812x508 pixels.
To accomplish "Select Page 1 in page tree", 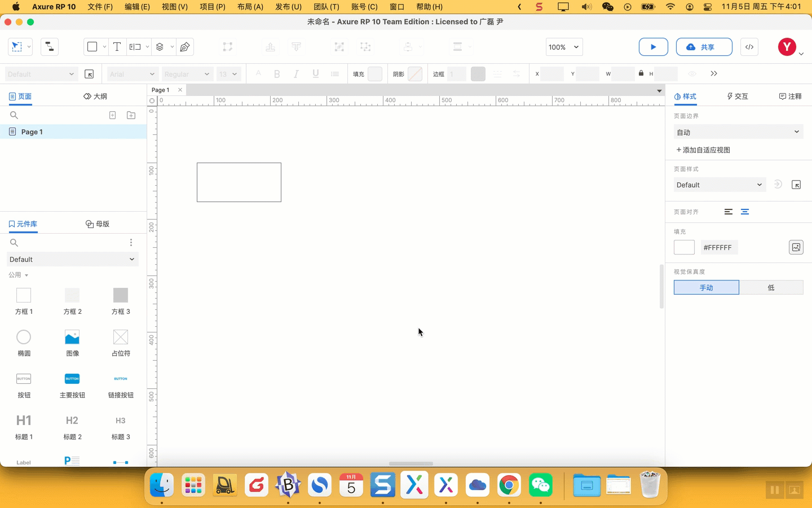I will 73,132.
